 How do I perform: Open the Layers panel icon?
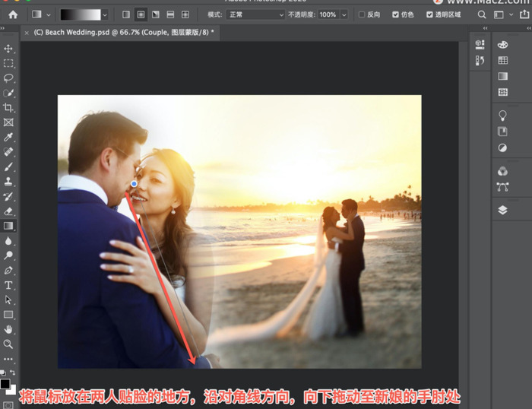tap(502, 210)
